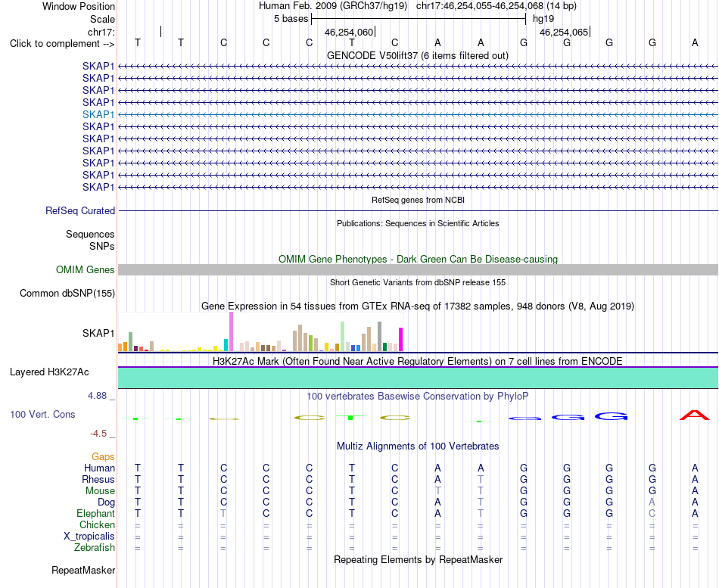
Task: Click the Chicken alignment row label
Action: [x=97, y=524]
